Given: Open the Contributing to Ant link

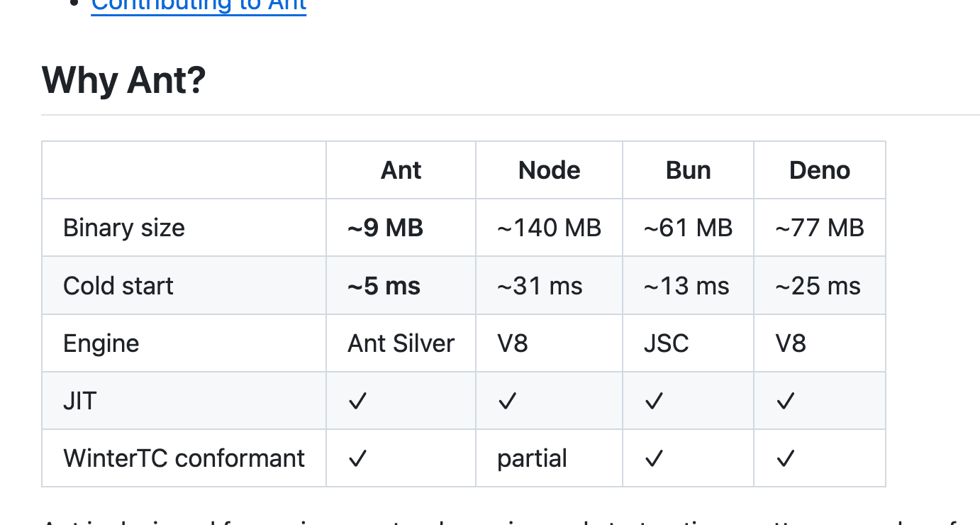Looking at the screenshot, I should point(199,6).
